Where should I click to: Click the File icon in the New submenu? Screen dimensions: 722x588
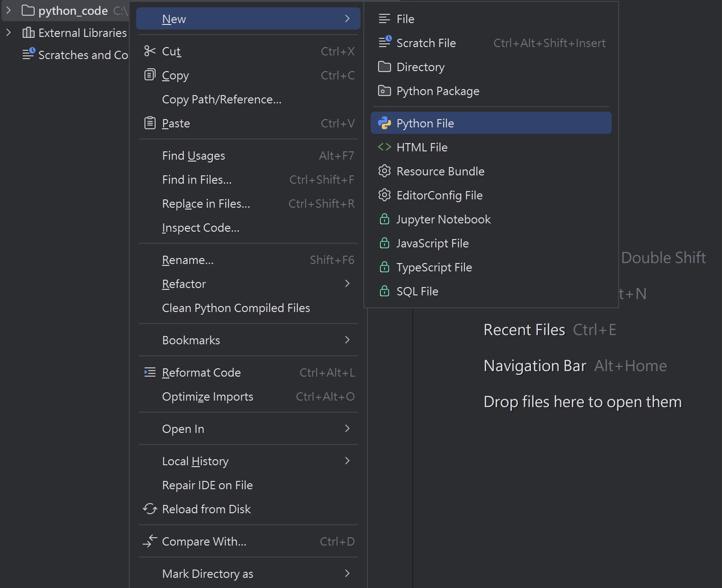384,19
